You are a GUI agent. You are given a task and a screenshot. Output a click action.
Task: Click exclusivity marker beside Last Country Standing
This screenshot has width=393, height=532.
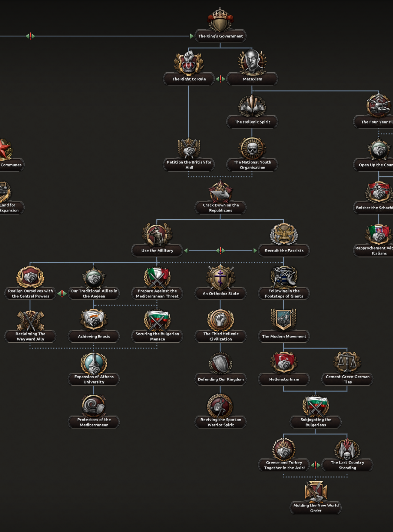point(316,465)
